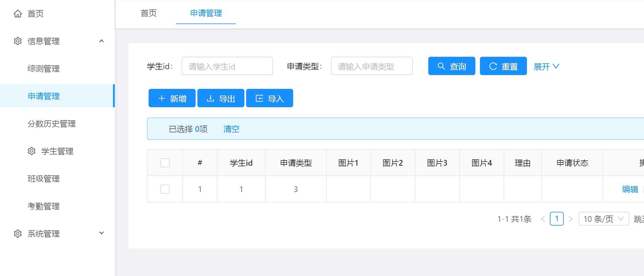Select the 申请管理 tab

[x=206, y=13]
